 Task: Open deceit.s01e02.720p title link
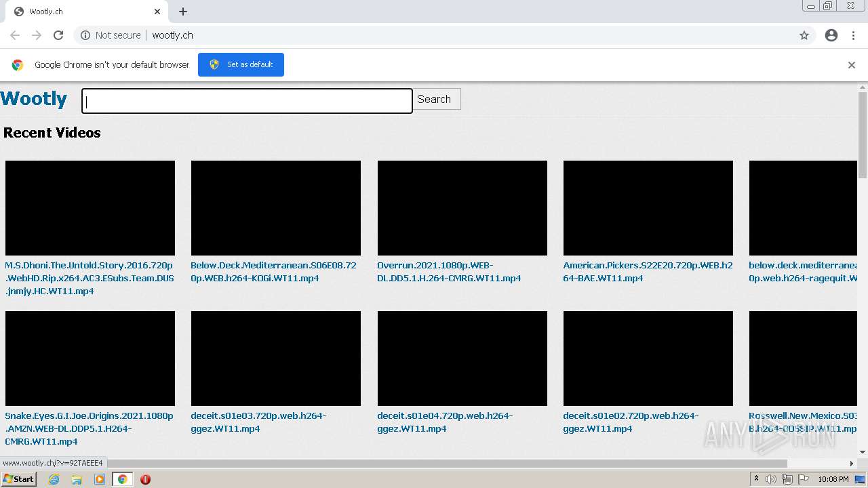pyautogui.click(x=631, y=422)
